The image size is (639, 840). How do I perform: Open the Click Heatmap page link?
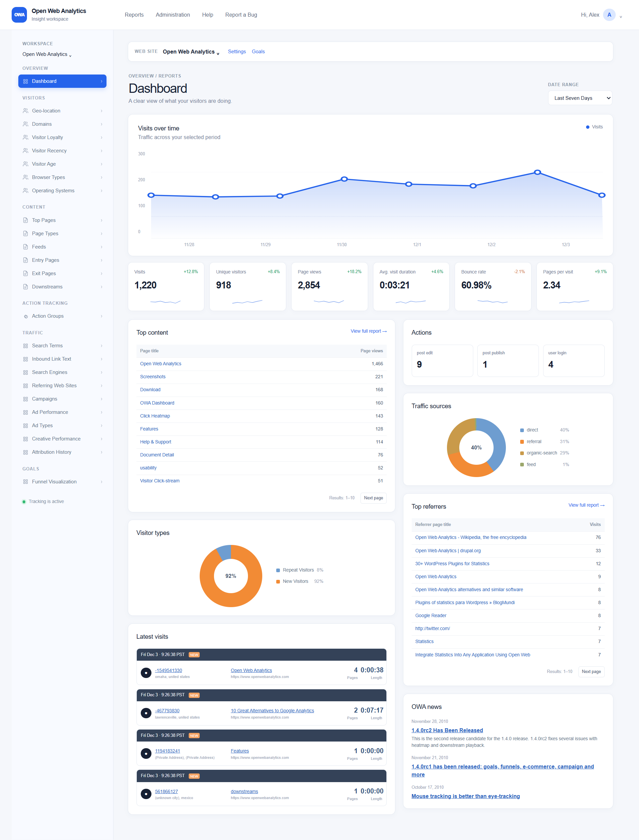click(x=155, y=416)
